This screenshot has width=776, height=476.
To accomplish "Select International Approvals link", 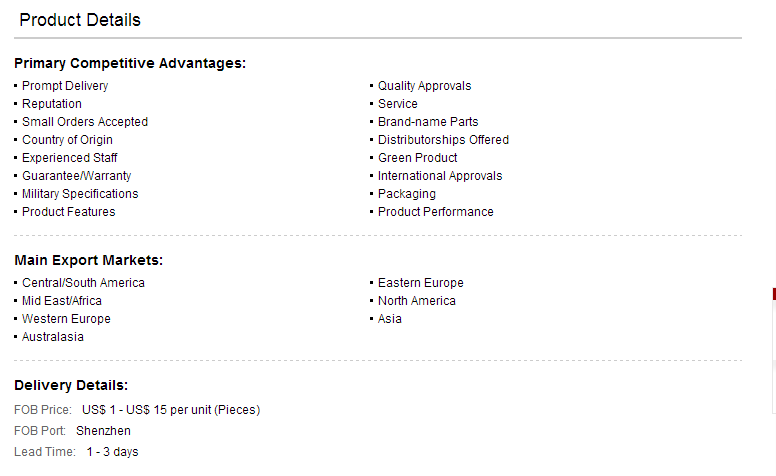I will click(x=439, y=176).
